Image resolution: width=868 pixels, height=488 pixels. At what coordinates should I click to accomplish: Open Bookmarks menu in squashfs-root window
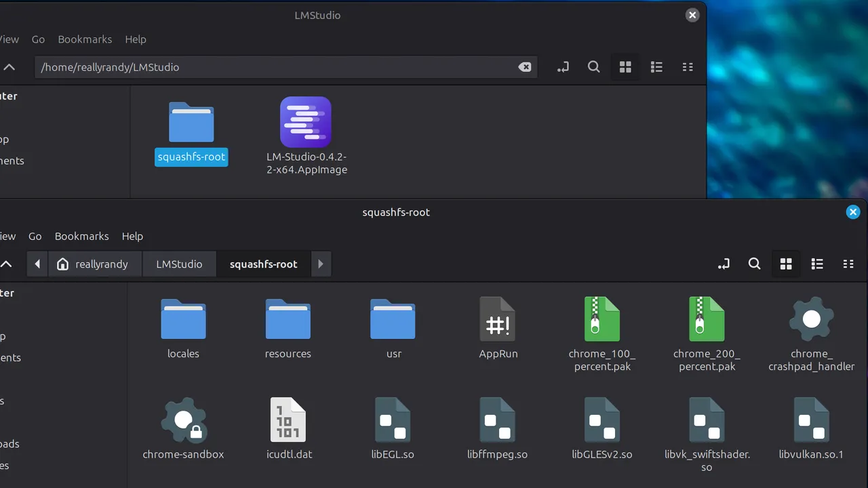pyautogui.click(x=81, y=236)
